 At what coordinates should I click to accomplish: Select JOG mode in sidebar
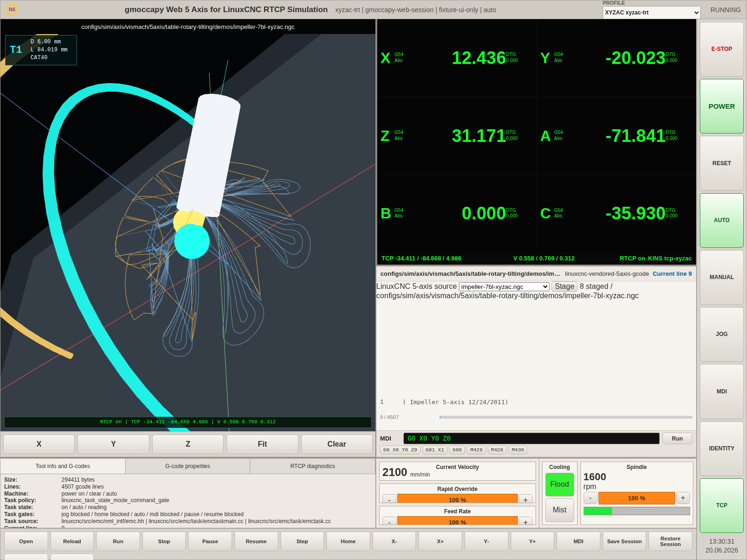(x=721, y=334)
